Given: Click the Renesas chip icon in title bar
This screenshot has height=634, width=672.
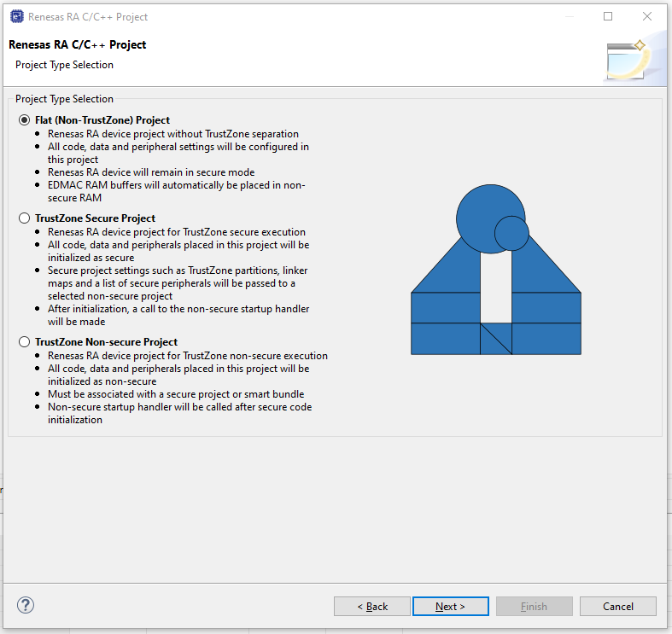Looking at the screenshot, I should (17, 17).
